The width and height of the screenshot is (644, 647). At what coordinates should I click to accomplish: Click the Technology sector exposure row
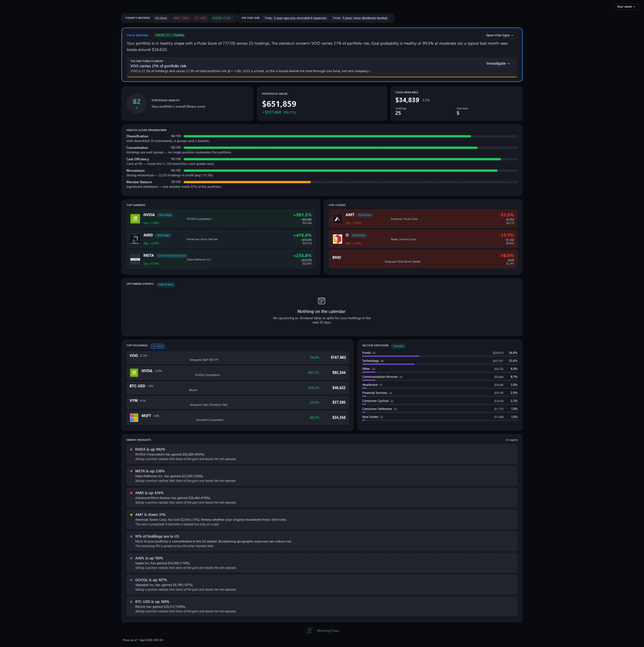click(x=440, y=362)
